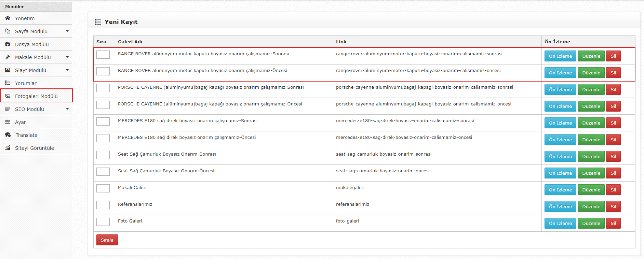
Task: Click the Sıra field for Seat Sağ Çamurluk Sonrası
Action: 103,155
